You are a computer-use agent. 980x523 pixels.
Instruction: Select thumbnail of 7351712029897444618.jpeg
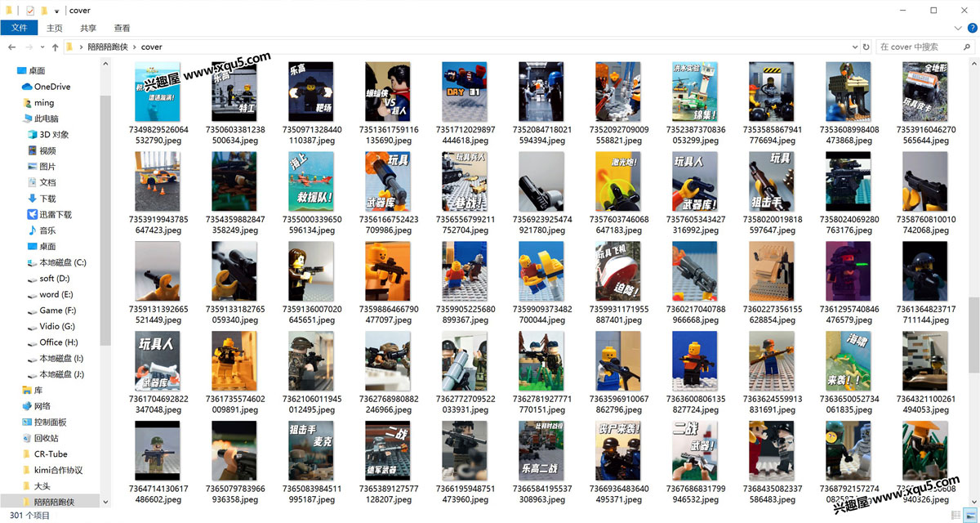pos(465,92)
